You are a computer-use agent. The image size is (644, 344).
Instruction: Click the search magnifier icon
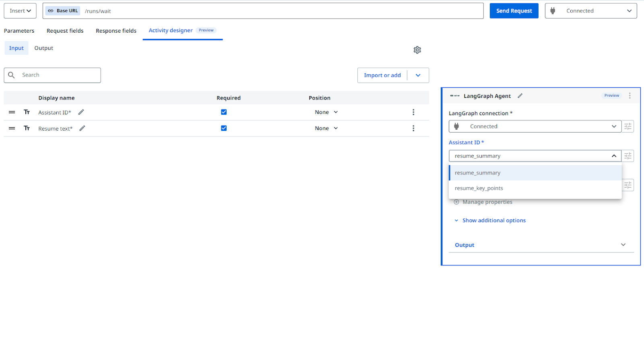[12, 75]
